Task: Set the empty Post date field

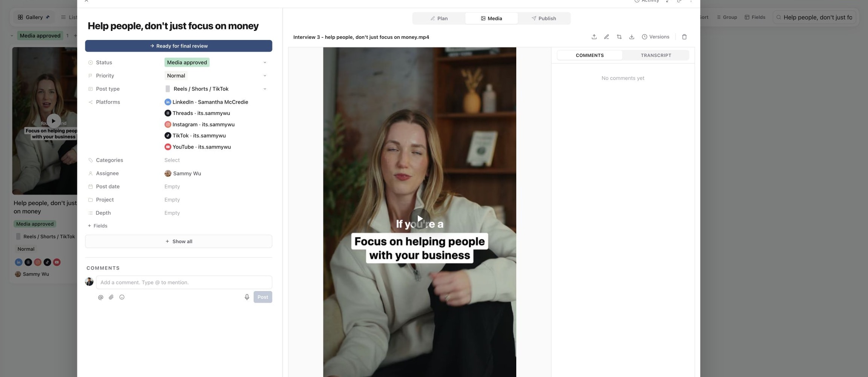Action: (x=172, y=186)
